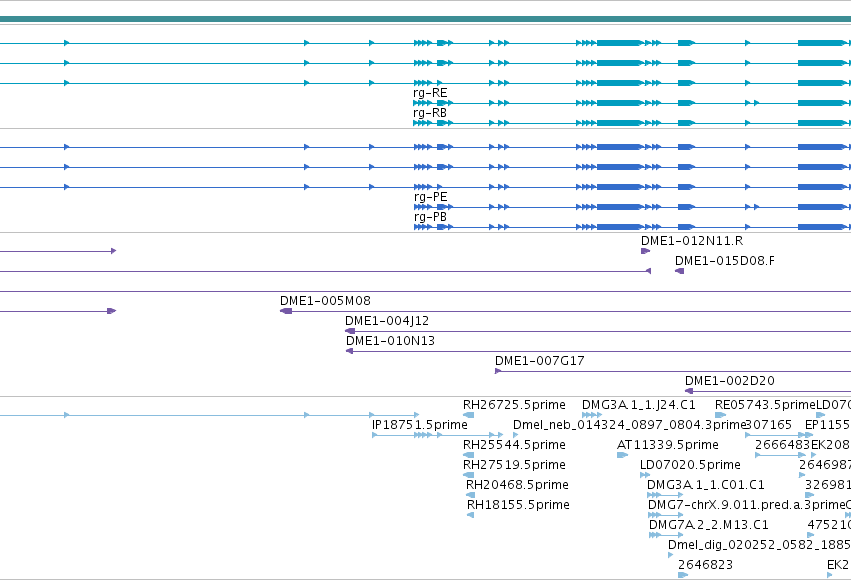Viewport: 851px width, 580px height.
Task: Click the Dmel_neb_014324 small arrow glyph
Action: [x=516, y=435]
